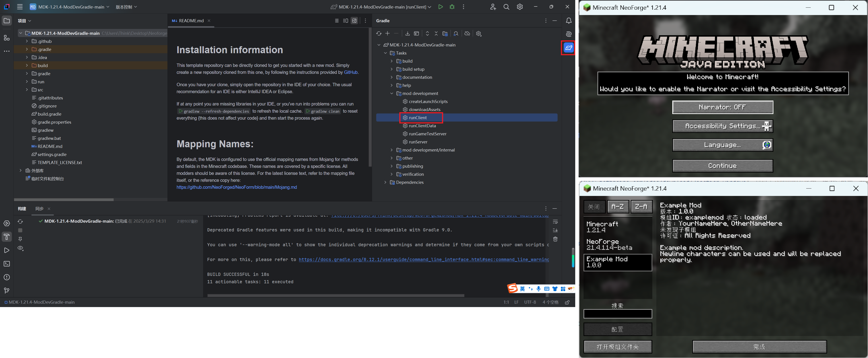Toggle soft-wrap icon beside build output
This screenshot has width=868, height=358.
[555, 222]
